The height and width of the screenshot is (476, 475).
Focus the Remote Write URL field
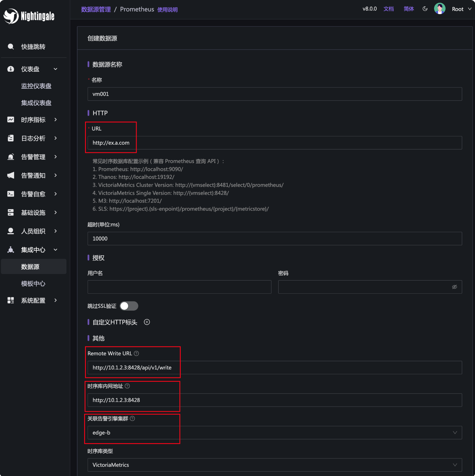click(275, 368)
